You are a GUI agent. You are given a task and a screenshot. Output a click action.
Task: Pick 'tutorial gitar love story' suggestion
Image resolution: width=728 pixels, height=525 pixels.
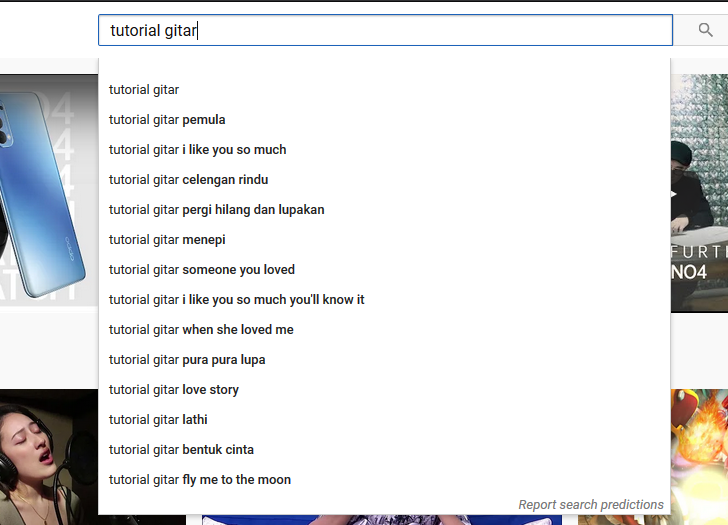[174, 390]
